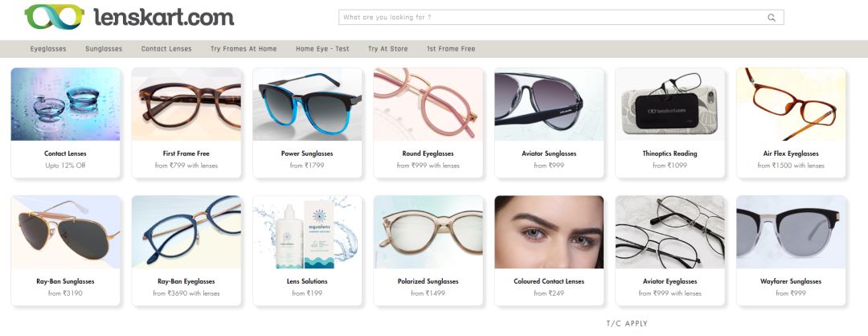Click the Ray-Ban Sunglasses aviator image
Image resolution: width=868 pixels, height=336 pixels.
tap(65, 232)
